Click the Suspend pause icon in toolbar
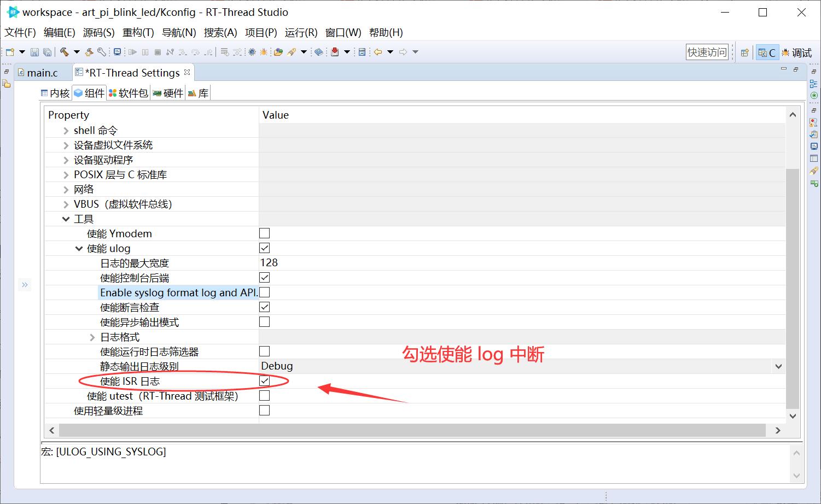 (145, 52)
